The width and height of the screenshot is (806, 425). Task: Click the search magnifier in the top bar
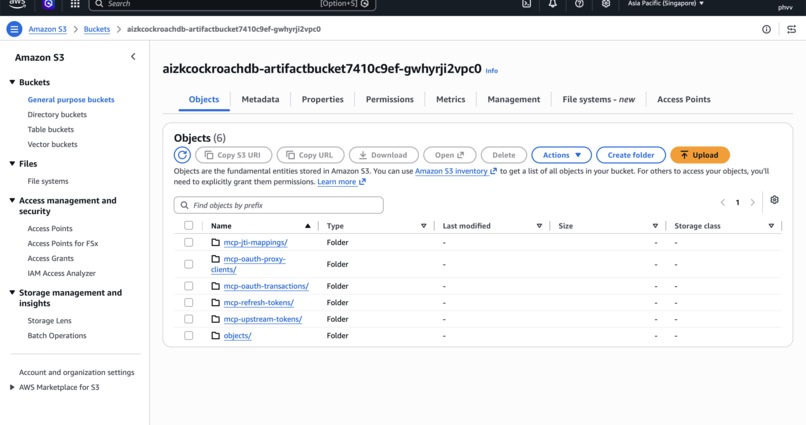tap(99, 4)
